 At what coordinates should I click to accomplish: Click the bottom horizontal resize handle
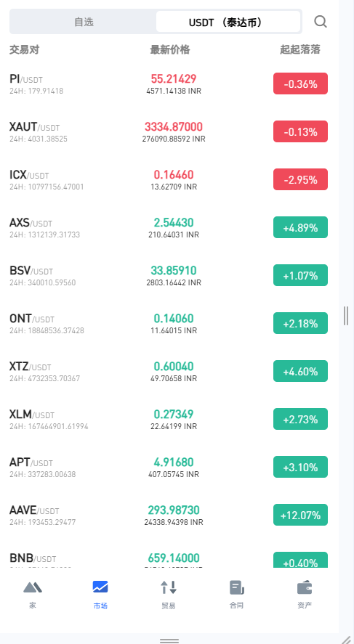[x=169, y=640]
